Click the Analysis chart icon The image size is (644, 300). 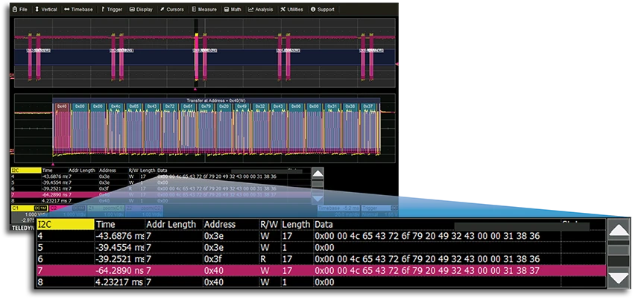click(x=250, y=10)
